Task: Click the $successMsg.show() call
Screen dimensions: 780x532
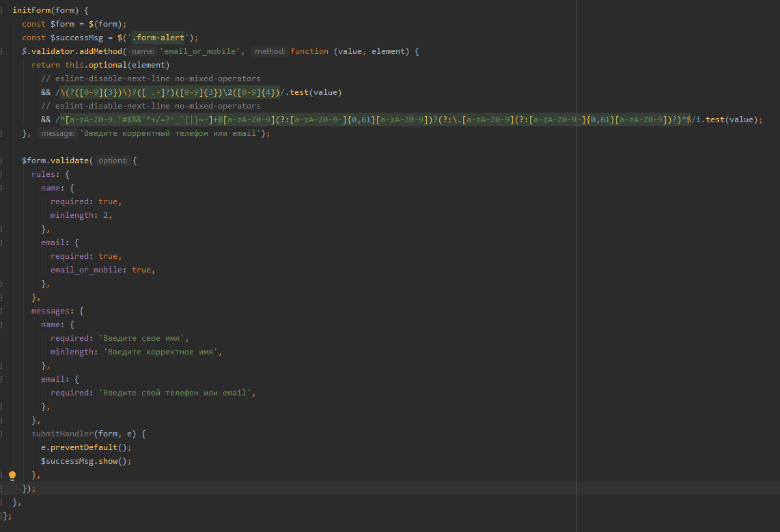Action: (84, 462)
